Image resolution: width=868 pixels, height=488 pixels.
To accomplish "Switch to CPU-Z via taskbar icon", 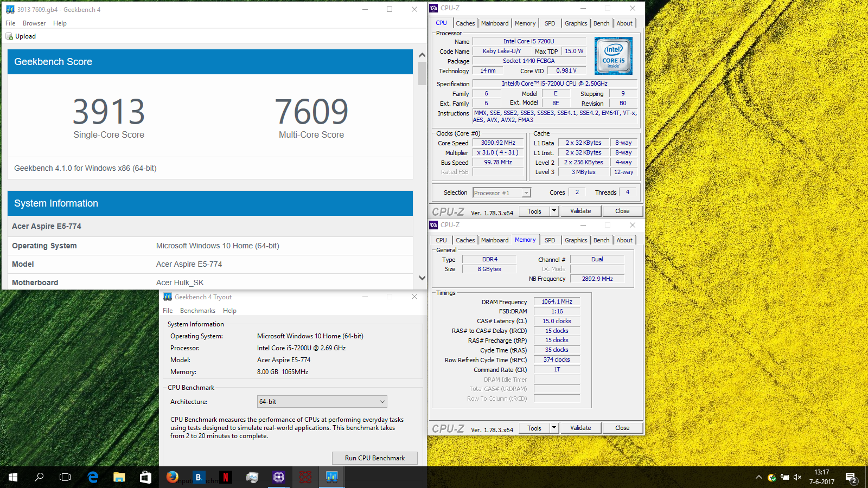I will pyautogui.click(x=279, y=477).
